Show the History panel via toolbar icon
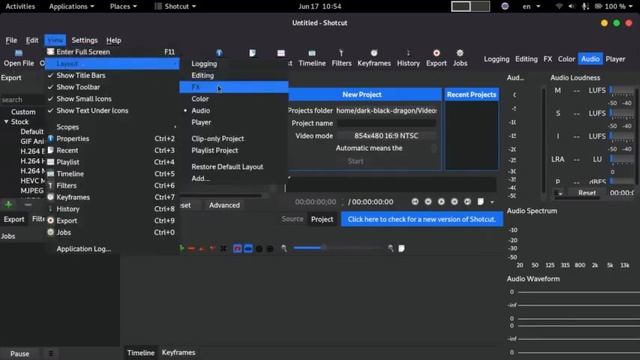640x360 pixels. pos(408,53)
